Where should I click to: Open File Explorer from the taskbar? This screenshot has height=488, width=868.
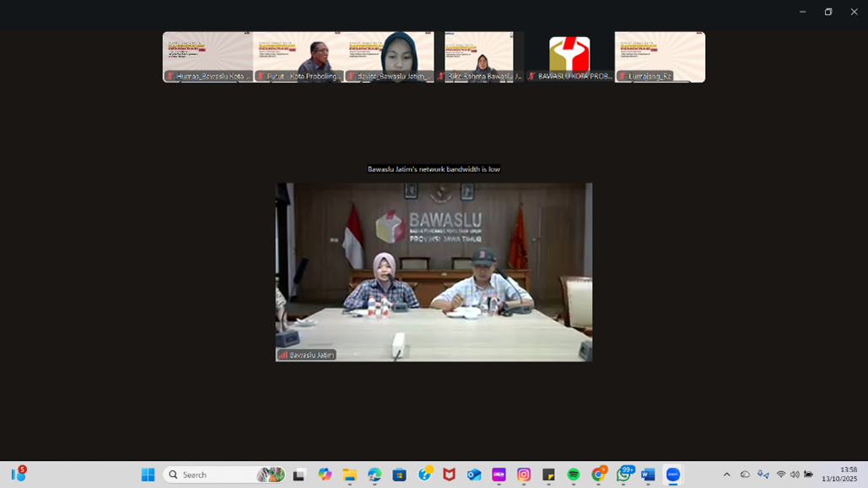349,475
